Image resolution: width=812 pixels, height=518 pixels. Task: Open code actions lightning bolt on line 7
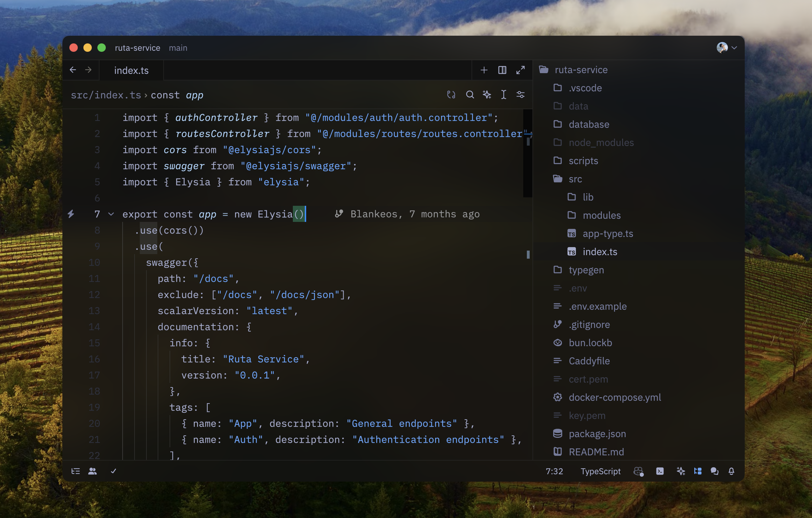[x=71, y=214]
